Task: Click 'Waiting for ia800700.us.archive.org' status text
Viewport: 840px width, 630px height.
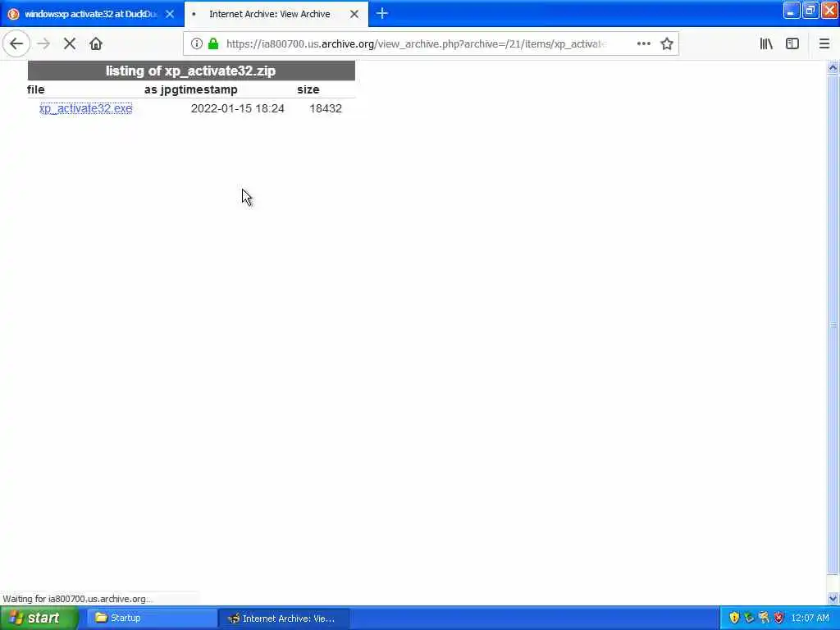Action: [78, 599]
